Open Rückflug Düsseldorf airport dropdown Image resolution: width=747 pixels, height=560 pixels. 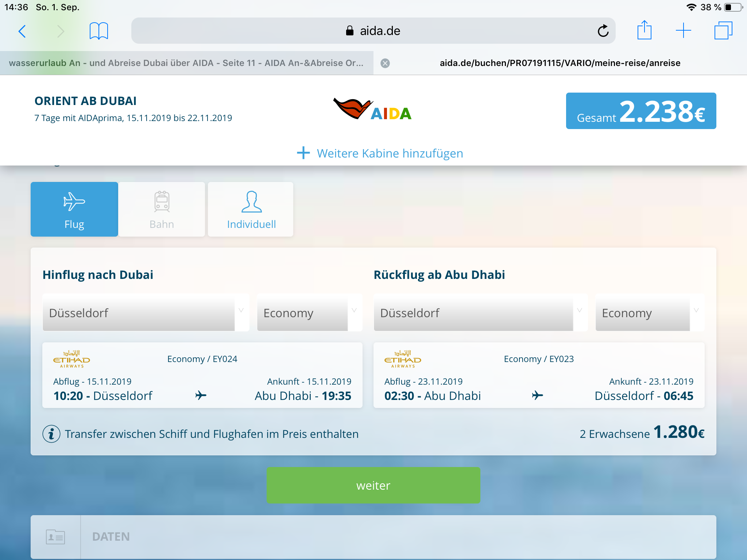(x=480, y=313)
